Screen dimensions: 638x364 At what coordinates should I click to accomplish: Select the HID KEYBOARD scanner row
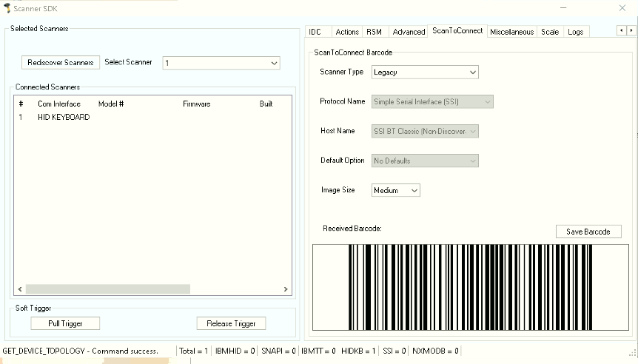[x=152, y=117]
